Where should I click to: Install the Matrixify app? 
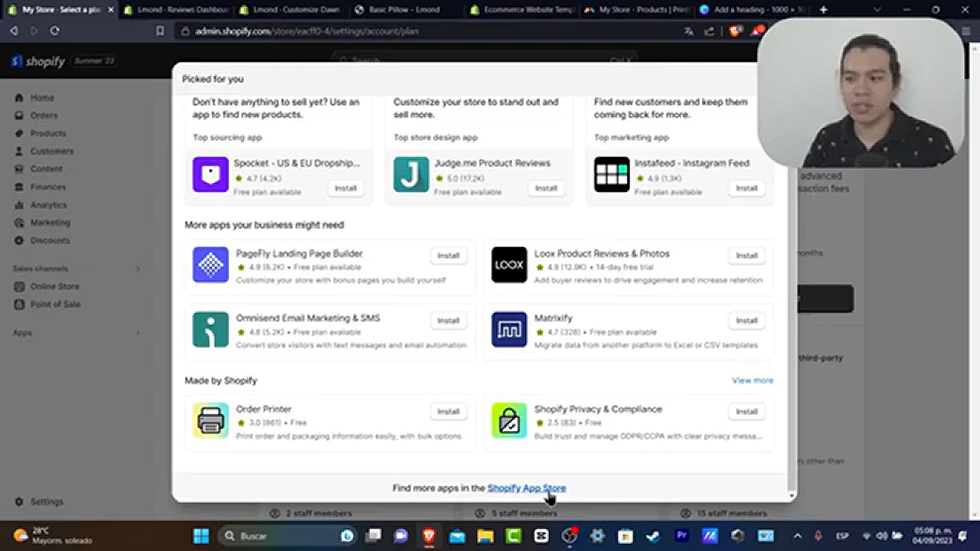(747, 321)
